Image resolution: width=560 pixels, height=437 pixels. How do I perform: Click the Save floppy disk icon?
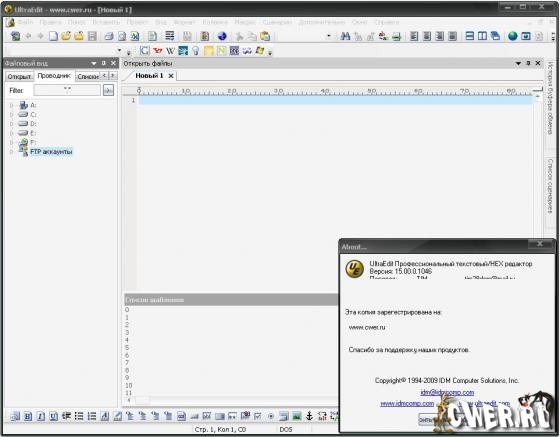tap(92, 36)
